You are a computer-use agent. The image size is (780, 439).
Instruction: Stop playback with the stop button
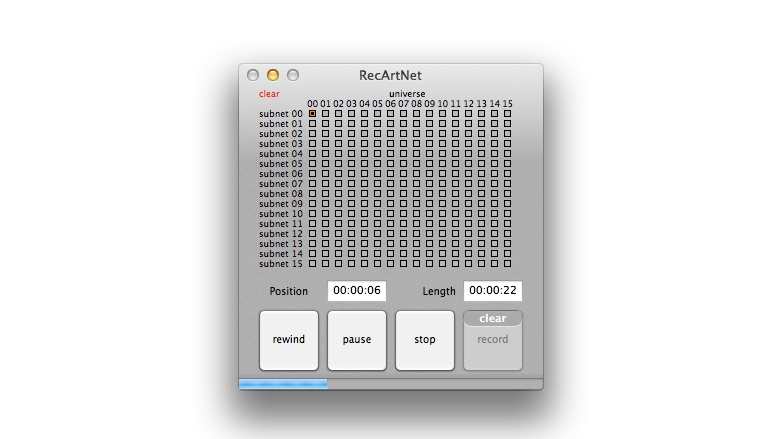click(425, 340)
